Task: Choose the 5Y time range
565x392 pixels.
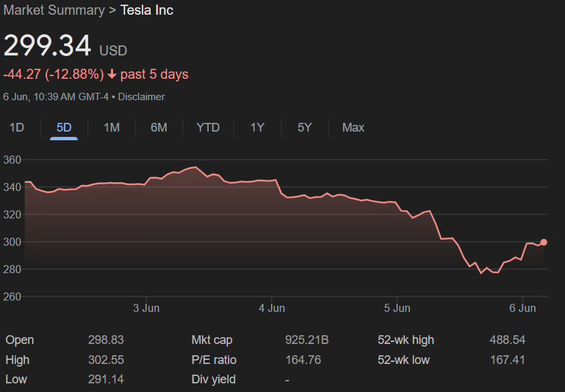Action: 304,127
